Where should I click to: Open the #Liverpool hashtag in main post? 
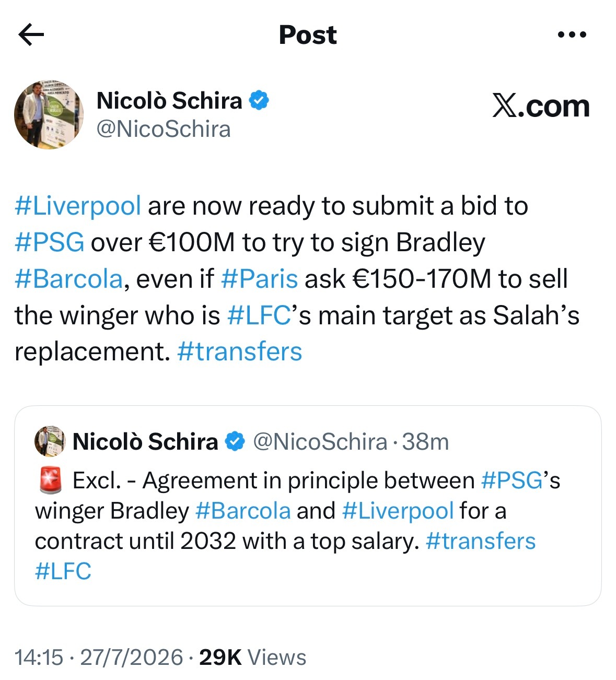point(78,206)
